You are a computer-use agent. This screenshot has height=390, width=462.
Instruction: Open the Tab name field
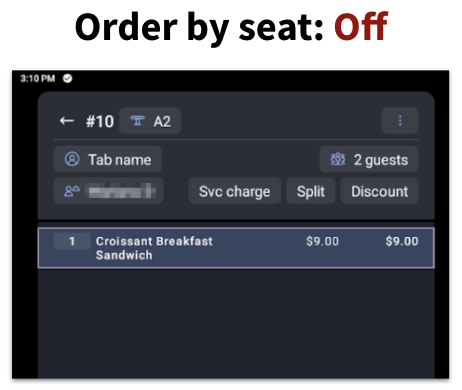(x=108, y=159)
